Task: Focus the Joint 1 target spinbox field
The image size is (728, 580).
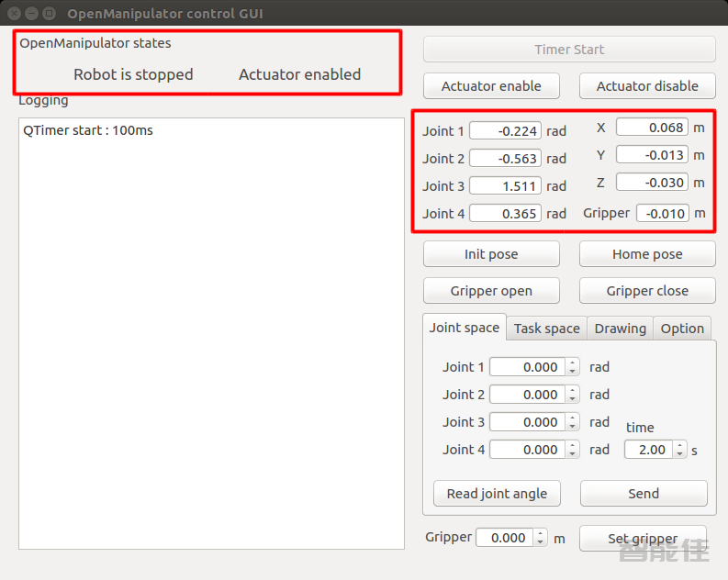Action: pyautogui.click(x=528, y=366)
